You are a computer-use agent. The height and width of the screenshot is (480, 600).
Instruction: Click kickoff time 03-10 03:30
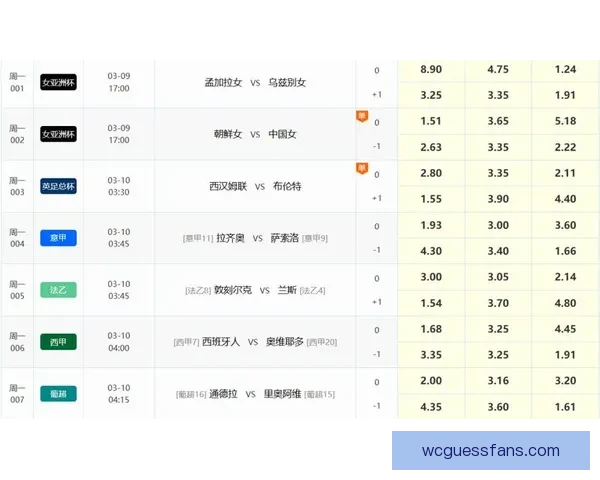(x=119, y=186)
